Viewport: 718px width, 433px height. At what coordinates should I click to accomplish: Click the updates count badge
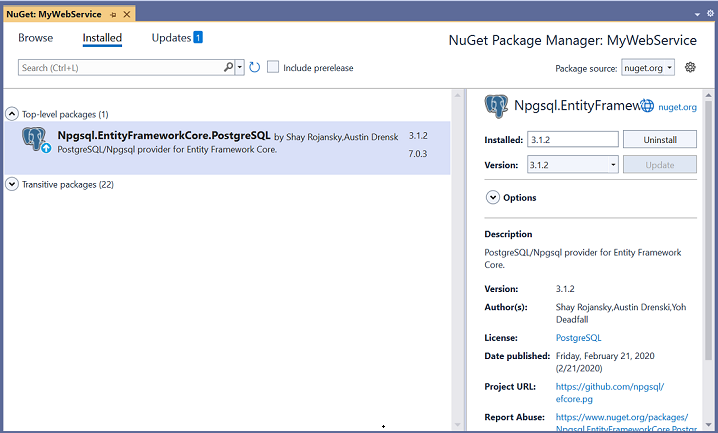coord(198,37)
